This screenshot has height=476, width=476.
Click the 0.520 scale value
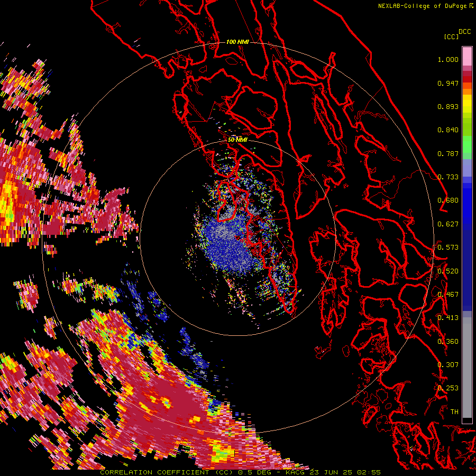[x=448, y=271]
